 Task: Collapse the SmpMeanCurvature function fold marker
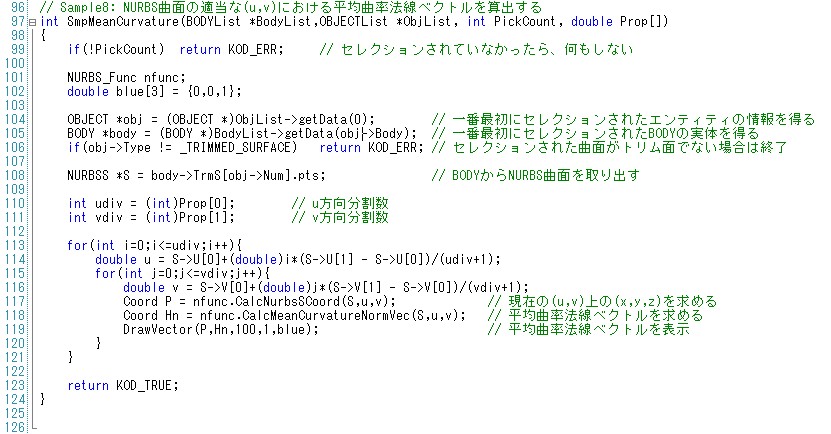32,22
